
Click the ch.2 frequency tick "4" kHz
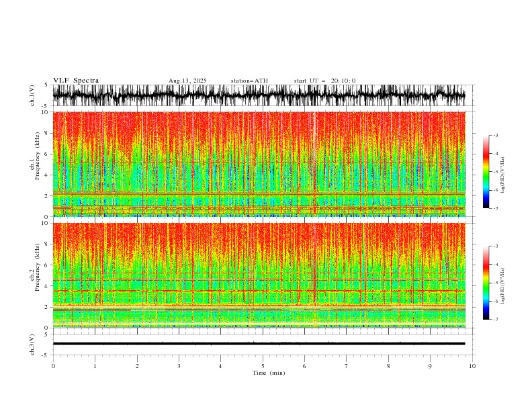point(46,286)
